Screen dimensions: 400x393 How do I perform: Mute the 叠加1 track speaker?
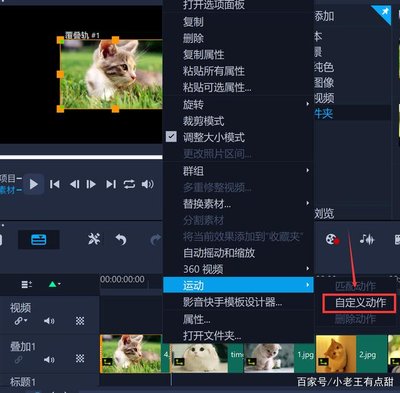pyautogui.click(x=49, y=359)
